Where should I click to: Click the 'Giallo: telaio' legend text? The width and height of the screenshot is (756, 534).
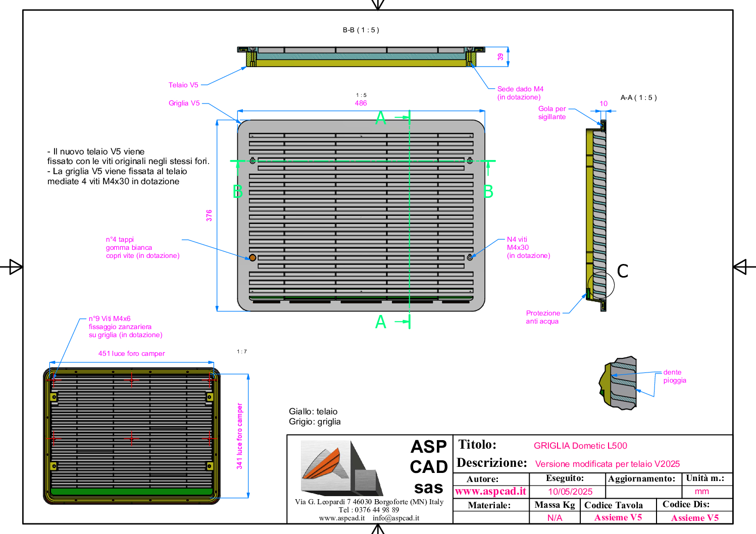(x=313, y=411)
